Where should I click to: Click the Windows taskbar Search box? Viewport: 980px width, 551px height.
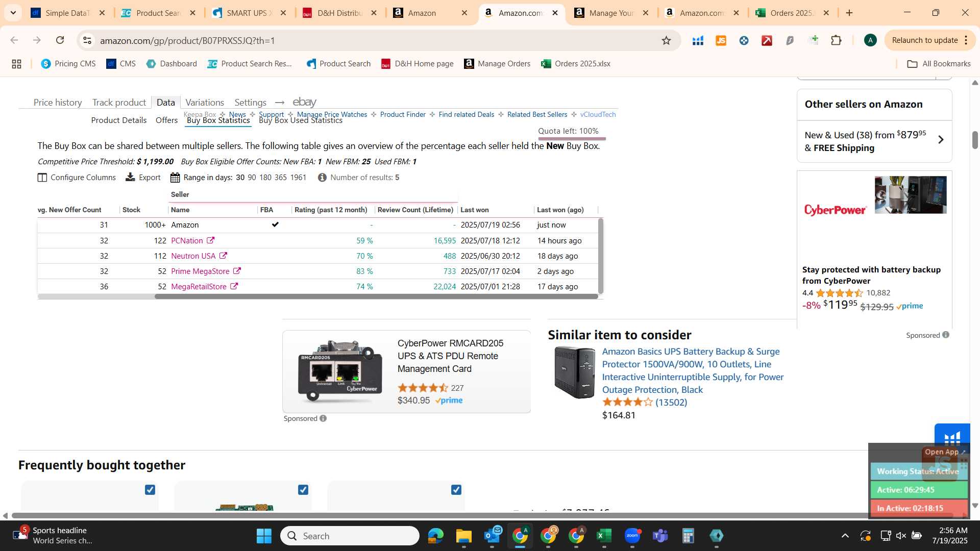coord(350,536)
